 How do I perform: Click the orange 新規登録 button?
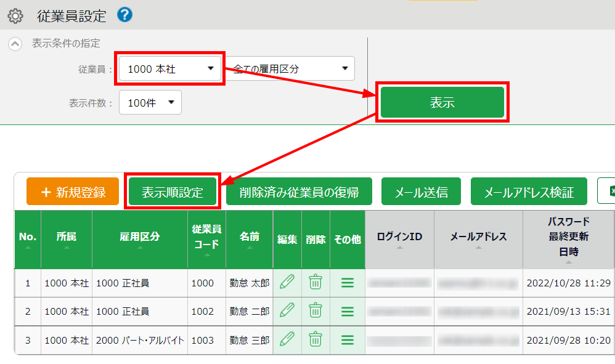click(72, 192)
